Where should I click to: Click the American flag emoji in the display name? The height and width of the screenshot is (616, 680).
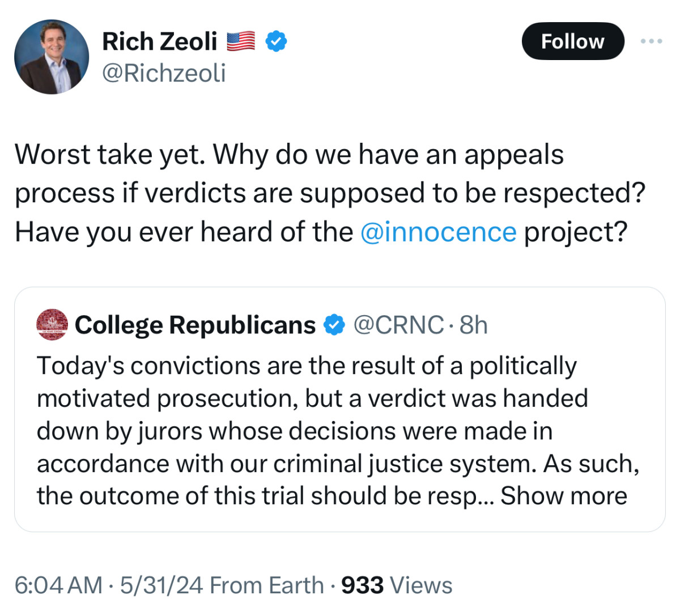[240, 40]
